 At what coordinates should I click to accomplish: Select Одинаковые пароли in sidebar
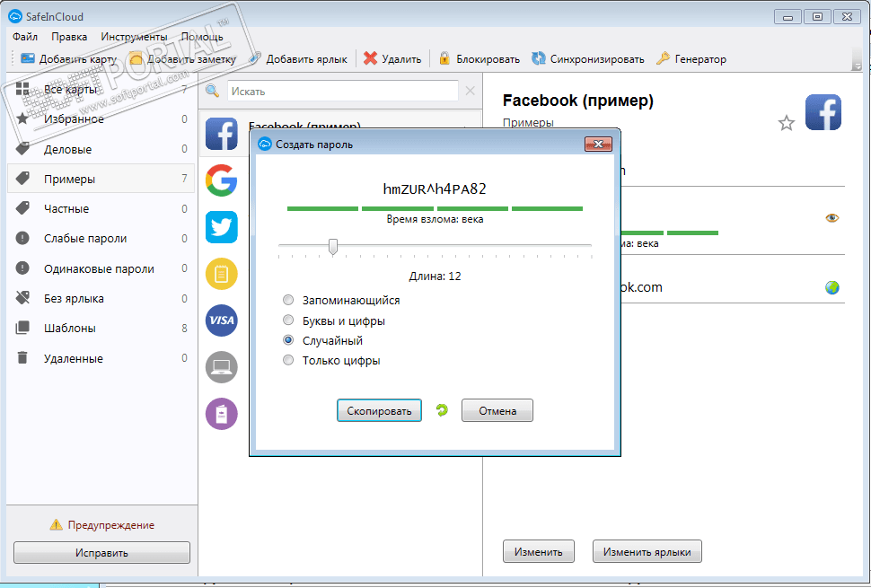click(101, 268)
